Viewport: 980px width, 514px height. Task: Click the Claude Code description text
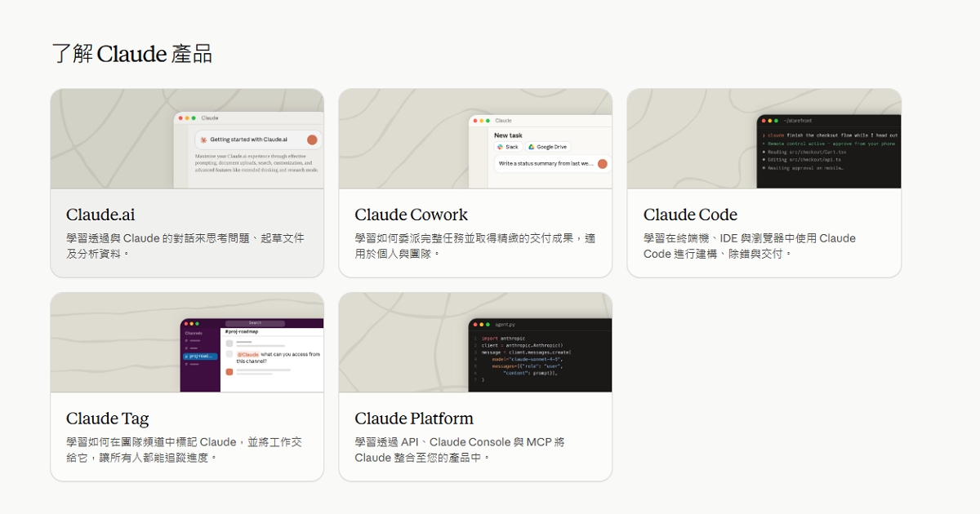click(750, 246)
